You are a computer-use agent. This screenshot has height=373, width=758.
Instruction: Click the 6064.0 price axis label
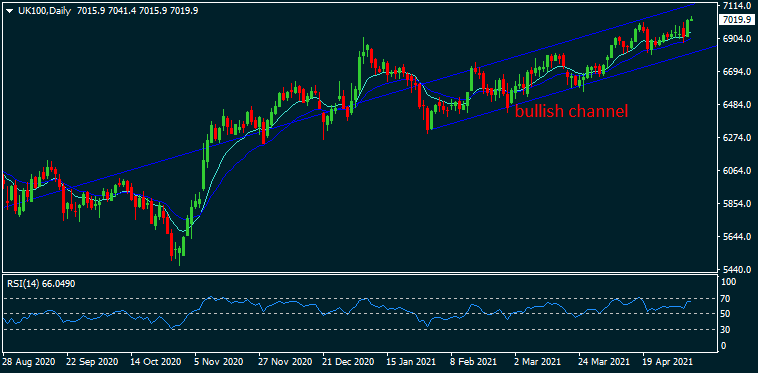click(736, 171)
